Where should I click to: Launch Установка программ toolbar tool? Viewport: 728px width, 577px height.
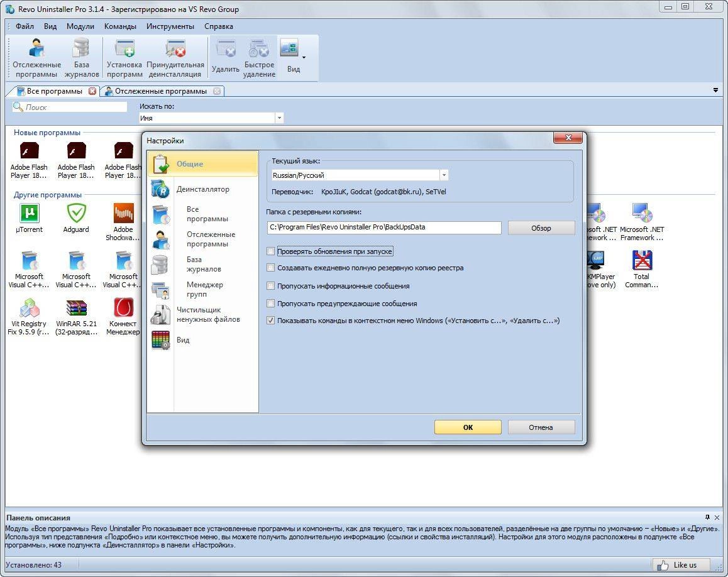(124, 58)
